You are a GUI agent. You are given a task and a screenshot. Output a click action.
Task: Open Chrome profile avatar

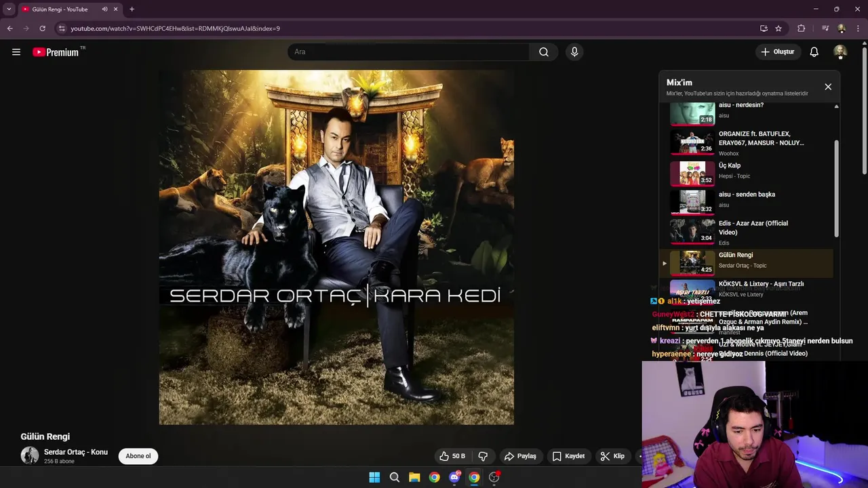842,28
